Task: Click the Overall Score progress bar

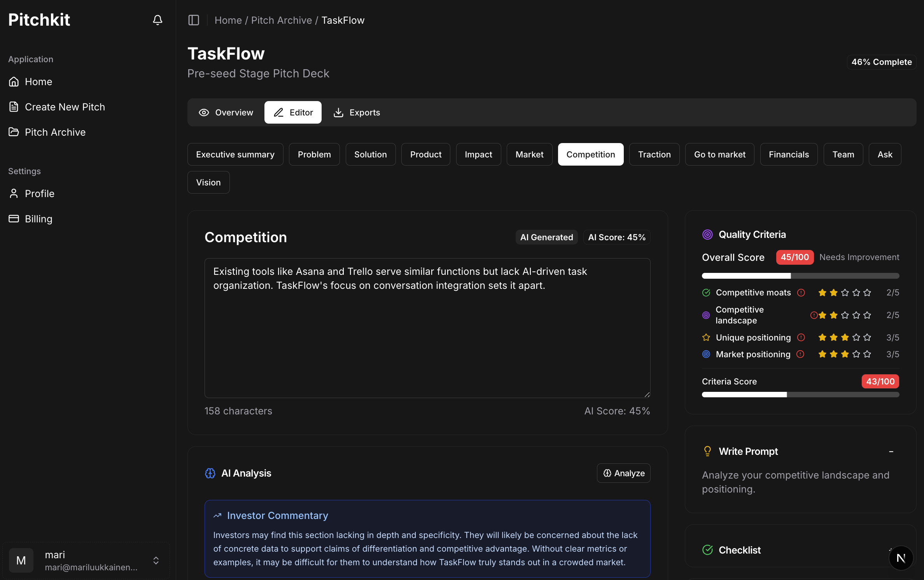Action: click(x=800, y=276)
